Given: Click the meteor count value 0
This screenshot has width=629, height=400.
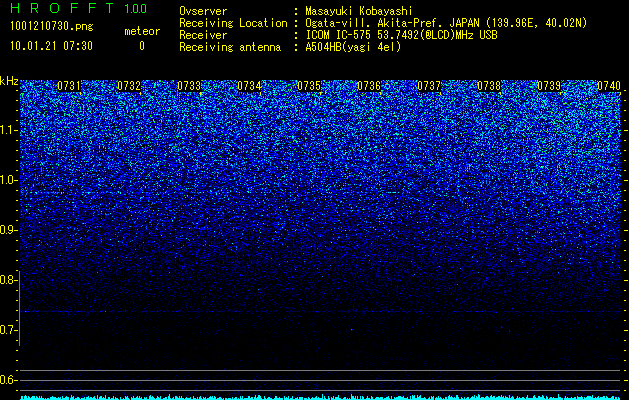Looking at the screenshot, I should pos(142,46).
